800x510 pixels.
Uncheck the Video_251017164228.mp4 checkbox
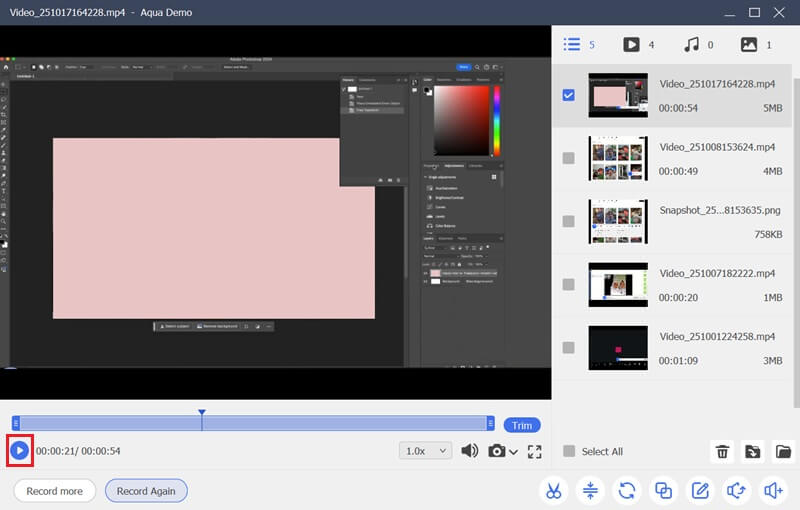[569, 95]
